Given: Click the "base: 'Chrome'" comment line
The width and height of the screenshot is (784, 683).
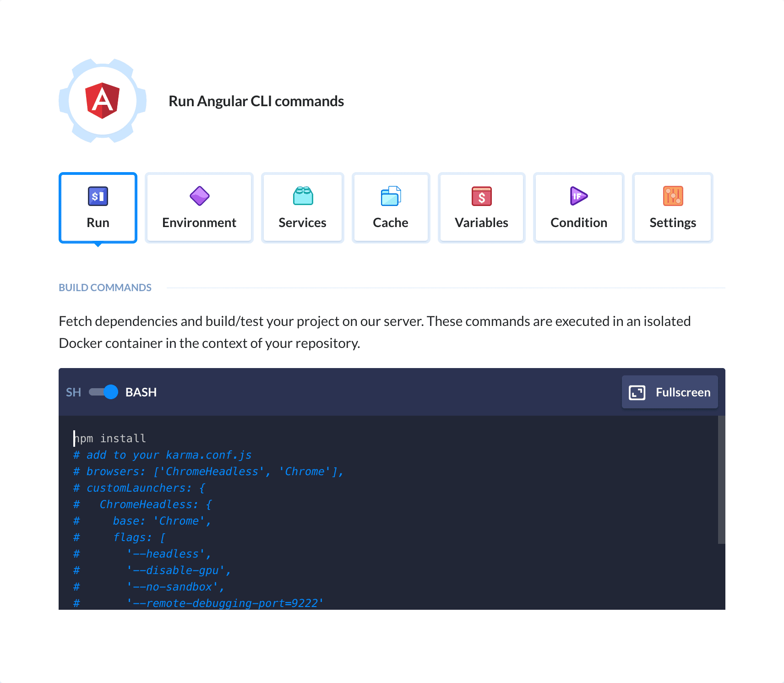Looking at the screenshot, I should [x=143, y=521].
